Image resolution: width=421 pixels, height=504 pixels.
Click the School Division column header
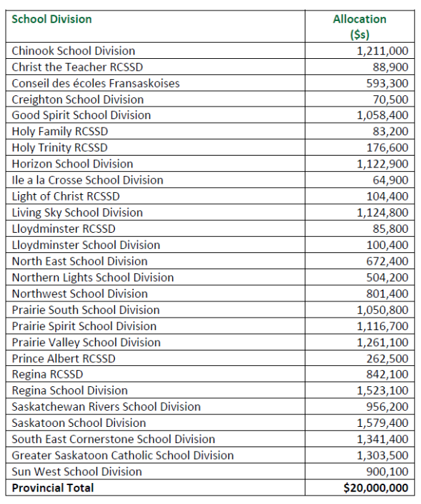tap(52, 20)
